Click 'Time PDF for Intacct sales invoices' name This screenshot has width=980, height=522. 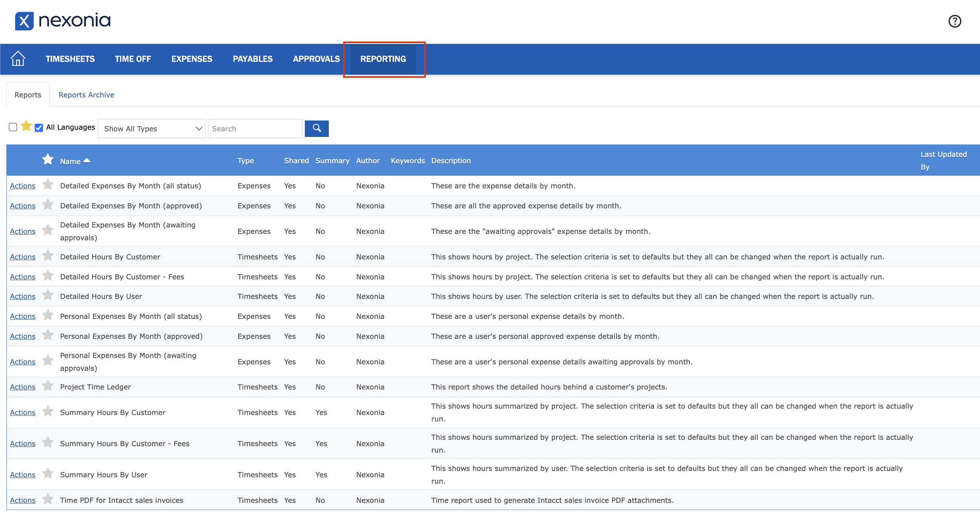point(122,500)
